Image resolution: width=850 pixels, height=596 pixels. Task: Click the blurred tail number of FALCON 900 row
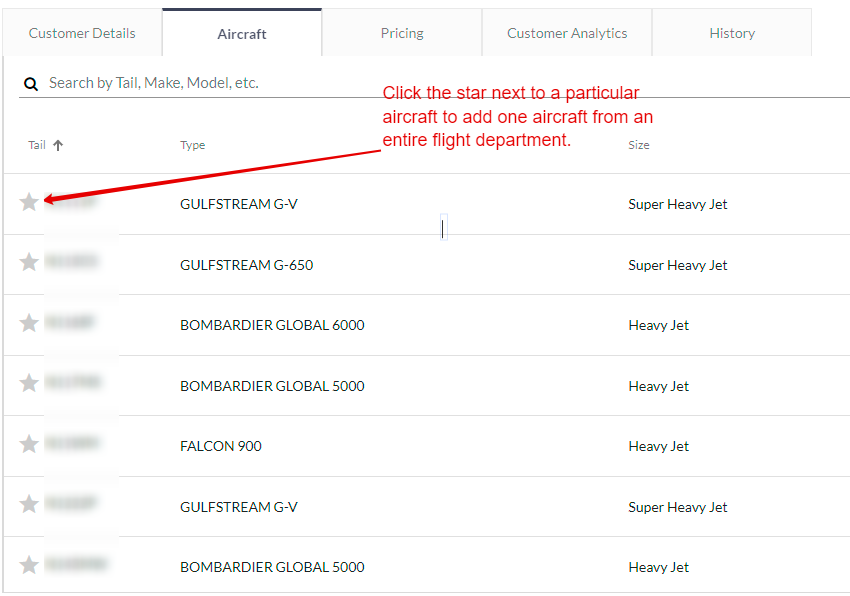(x=71, y=443)
